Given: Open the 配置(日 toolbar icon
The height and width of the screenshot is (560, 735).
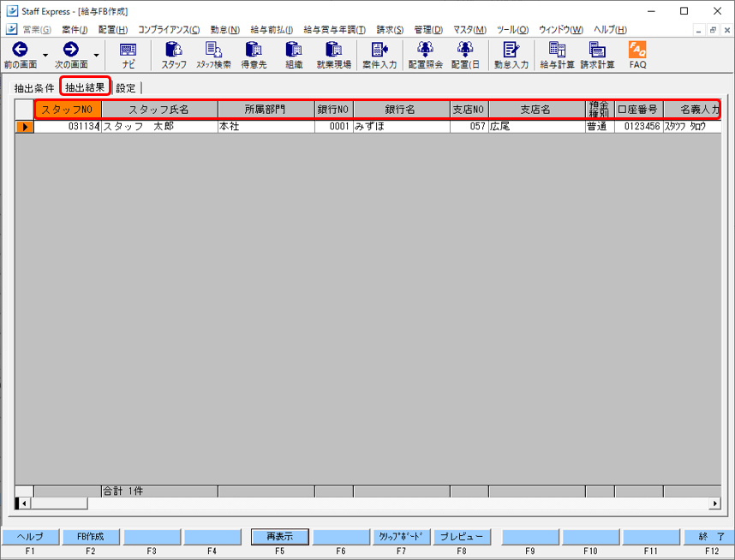Looking at the screenshot, I should (x=465, y=49).
